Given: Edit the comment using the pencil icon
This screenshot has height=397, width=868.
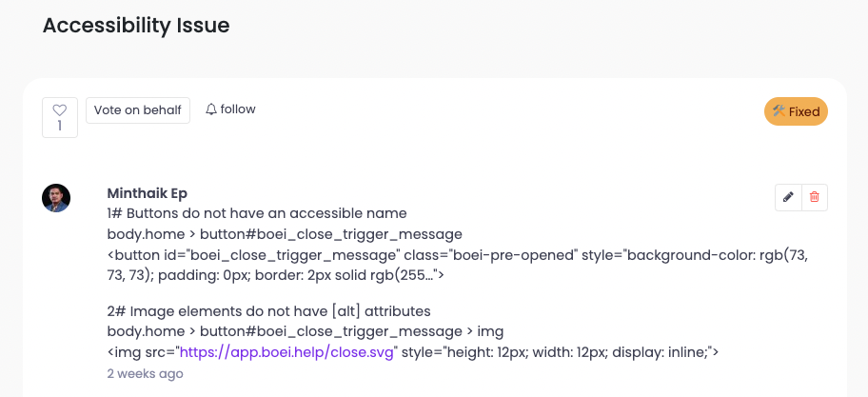Looking at the screenshot, I should (788, 197).
